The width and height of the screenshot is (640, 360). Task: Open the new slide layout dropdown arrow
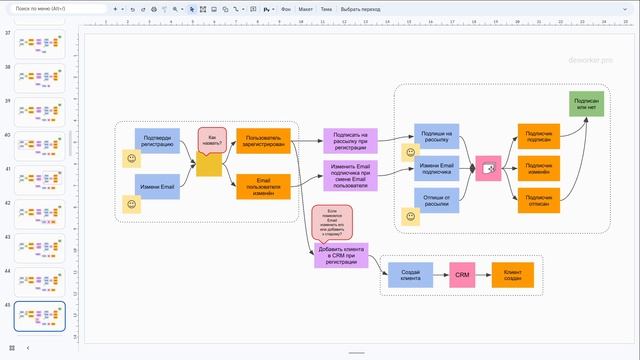click(122, 9)
